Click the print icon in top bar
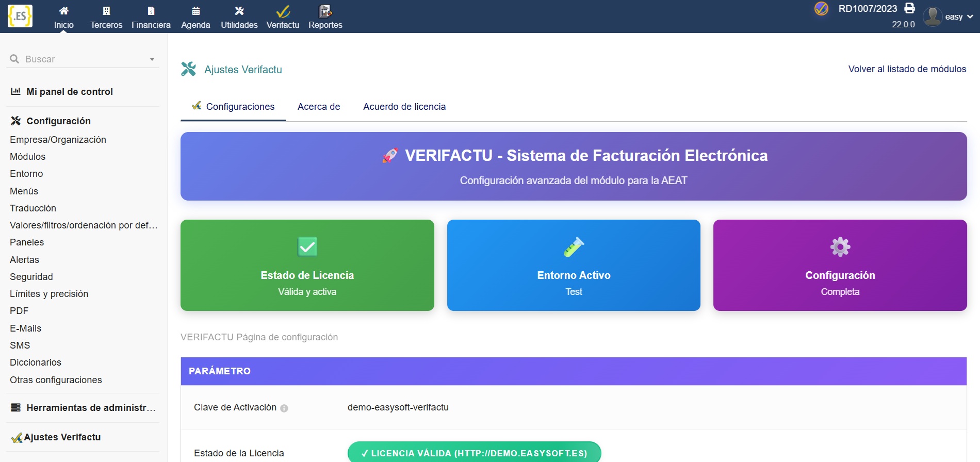Screen dimensions: 980x462 (x=910, y=8)
